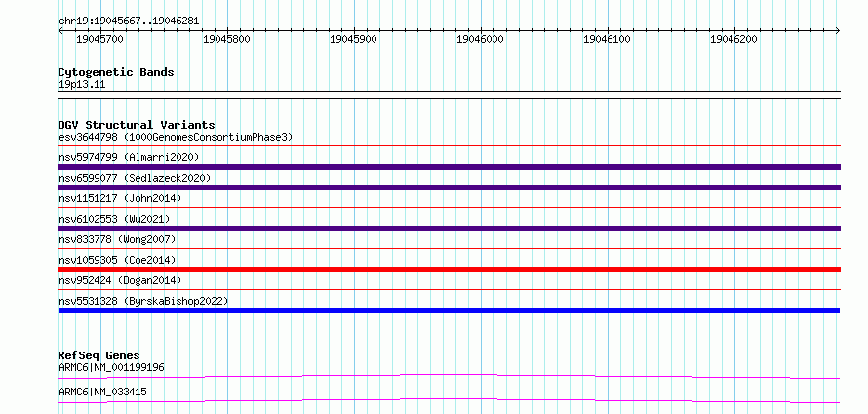Open gene ARMC6|NM_033415
Image resolution: width=868 pixels, height=414 pixels.
tap(102, 392)
